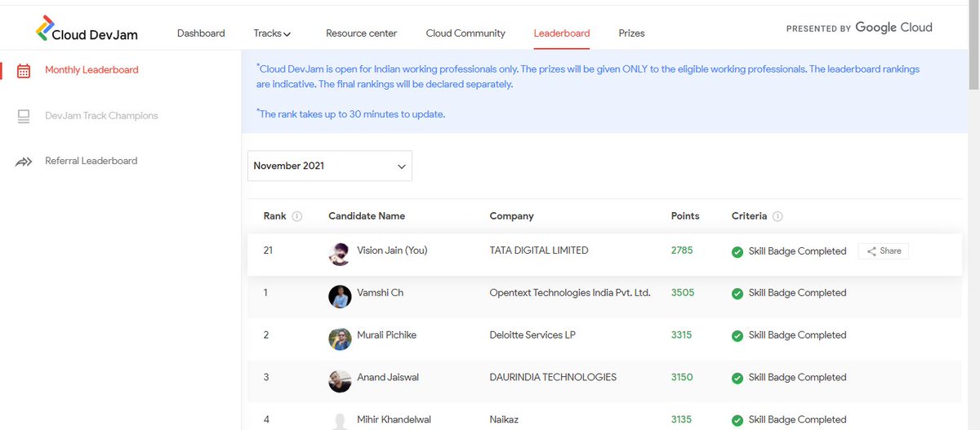Click name Mihir Khandelwal
980x430 pixels.
(394, 420)
